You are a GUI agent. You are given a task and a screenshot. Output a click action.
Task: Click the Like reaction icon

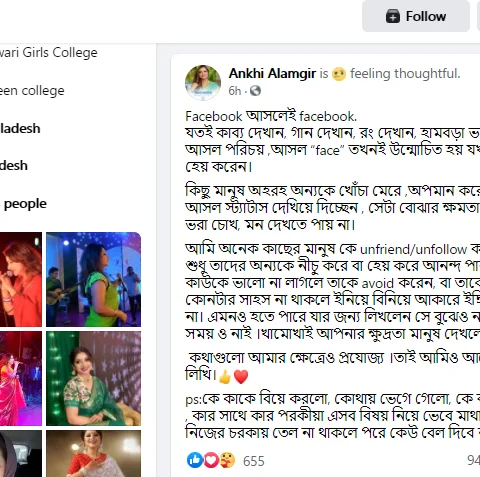[195, 460]
